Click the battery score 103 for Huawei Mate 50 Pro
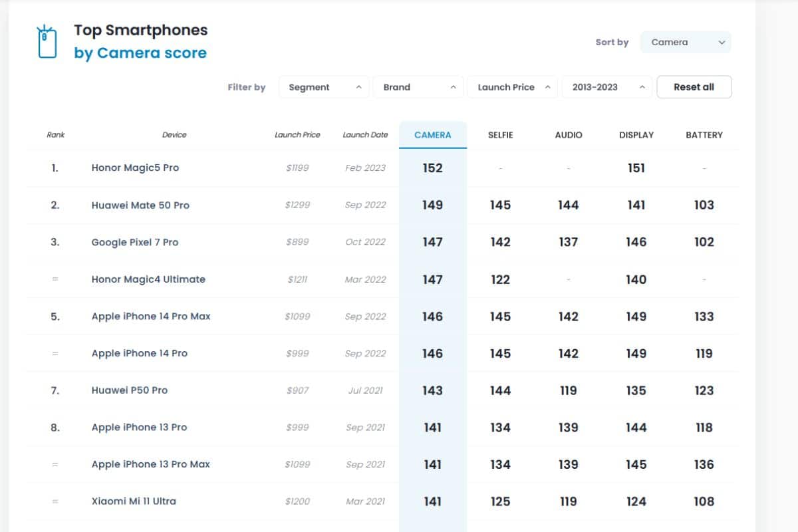This screenshot has width=798, height=532. (x=704, y=205)
